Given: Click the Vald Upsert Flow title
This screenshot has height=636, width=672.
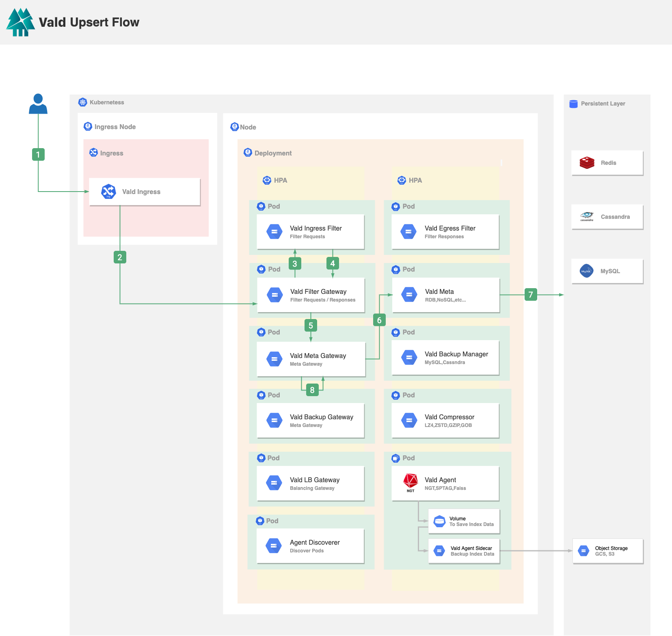Looking at the screenshot, I should click(89, 22).
